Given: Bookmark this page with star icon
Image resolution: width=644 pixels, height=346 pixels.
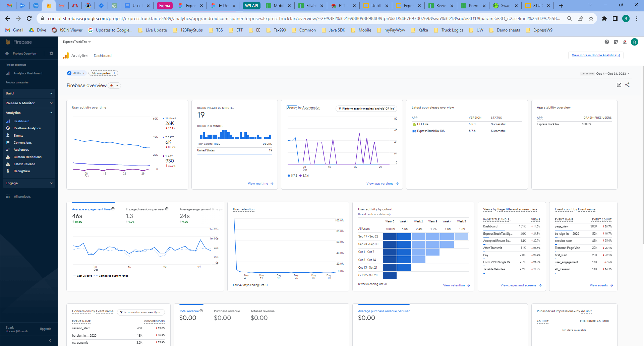Looking at the screenshot, I should click(x=591, y=18).
